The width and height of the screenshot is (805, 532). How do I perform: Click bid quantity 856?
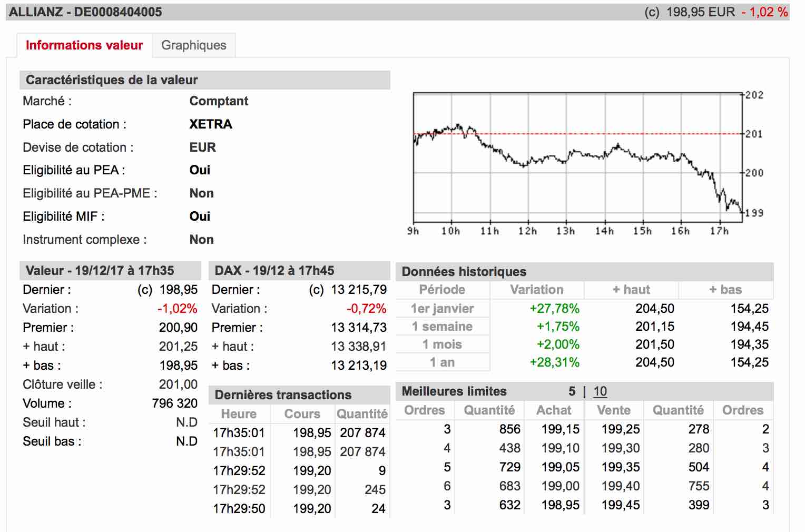pyautogui.click(x=510, y=429)
